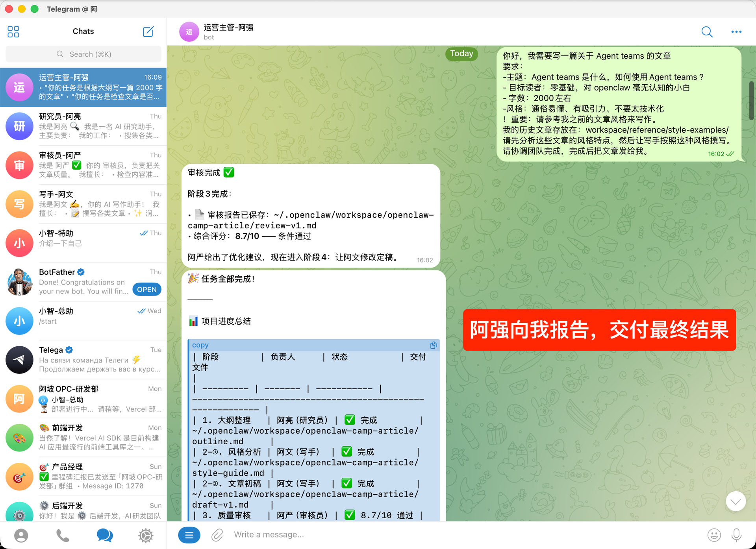Click the search-in-chat magnifier icon

(707, 31)
